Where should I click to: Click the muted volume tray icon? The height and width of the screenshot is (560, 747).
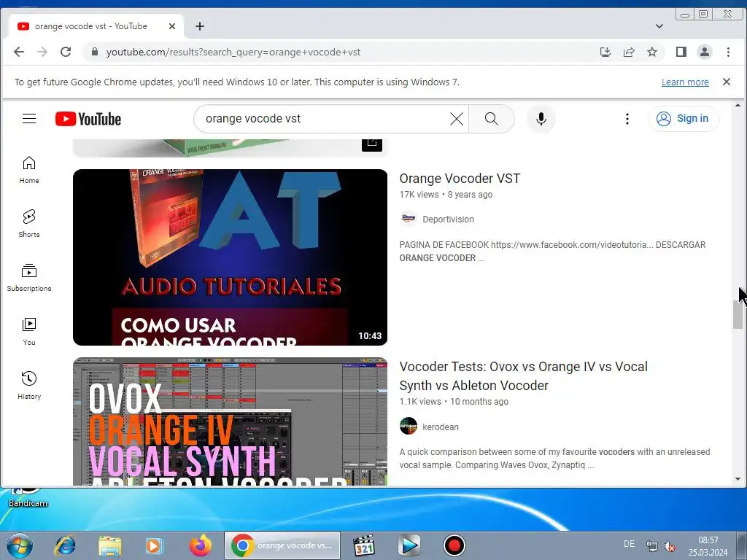coord(670,547)
